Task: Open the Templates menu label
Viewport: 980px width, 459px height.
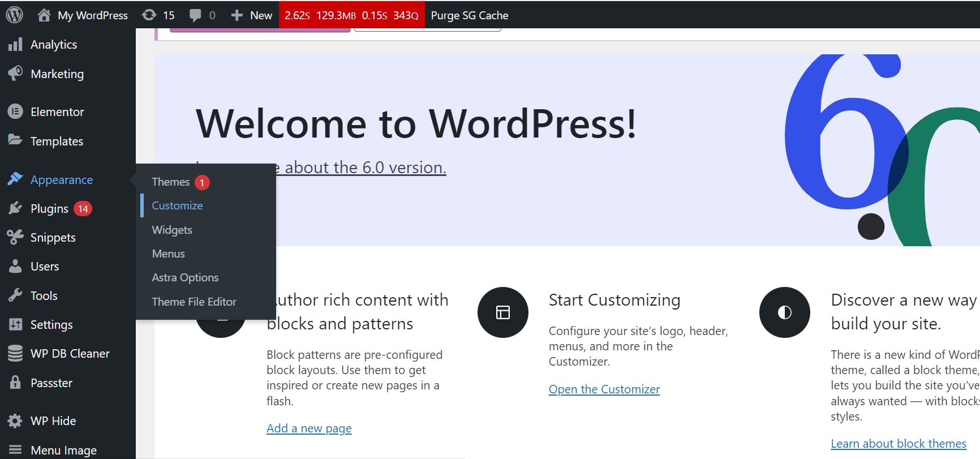Action: coord(57,141)
